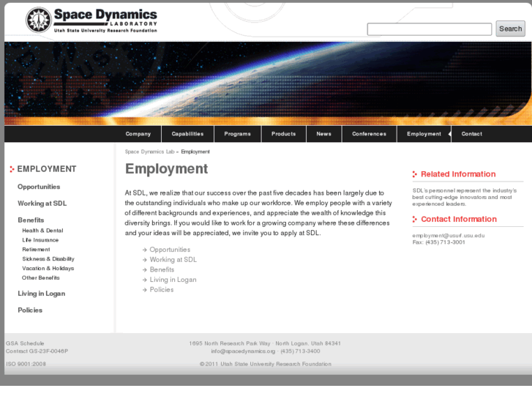Open Working at SDL in sidebar
The image size is (532, 399).
pos(42,204)
